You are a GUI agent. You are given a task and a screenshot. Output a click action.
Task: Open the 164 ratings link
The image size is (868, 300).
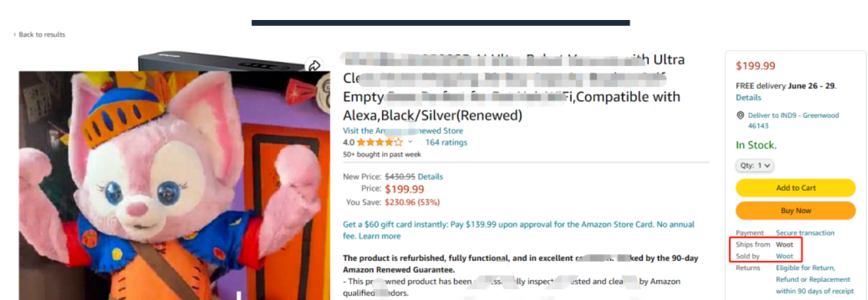point(446,142)
